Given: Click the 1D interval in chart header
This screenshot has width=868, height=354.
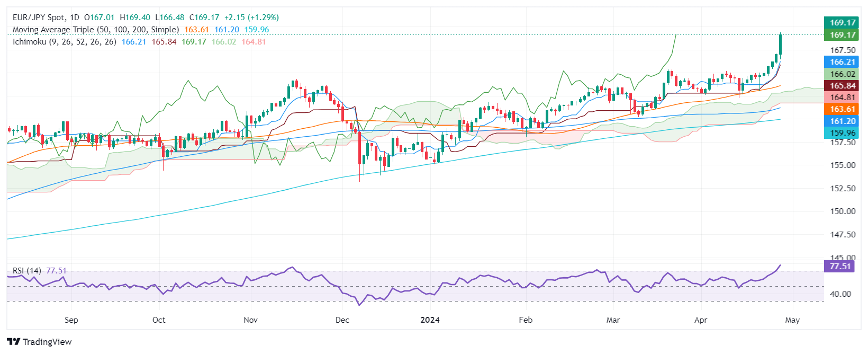Looking at the screenshot, I should click(x=74, y=17).
